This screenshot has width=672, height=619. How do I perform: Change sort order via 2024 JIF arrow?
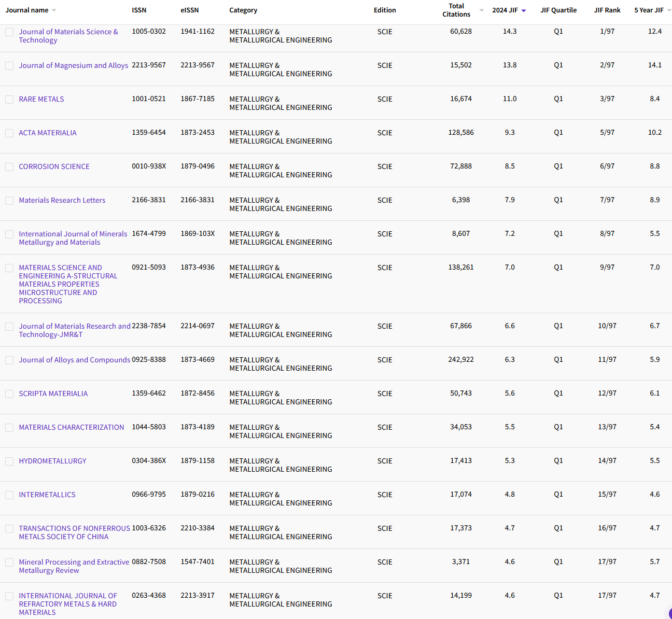click(523, 9)
